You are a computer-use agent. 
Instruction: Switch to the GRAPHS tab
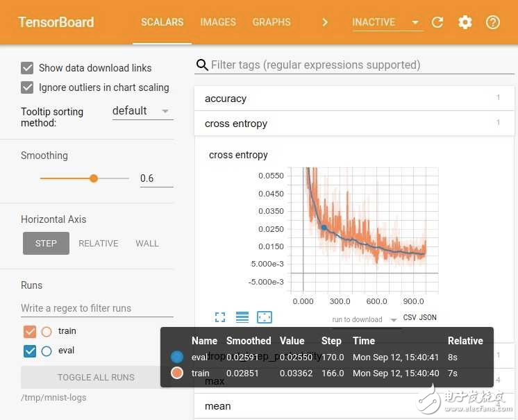click(x=271, y=22)
